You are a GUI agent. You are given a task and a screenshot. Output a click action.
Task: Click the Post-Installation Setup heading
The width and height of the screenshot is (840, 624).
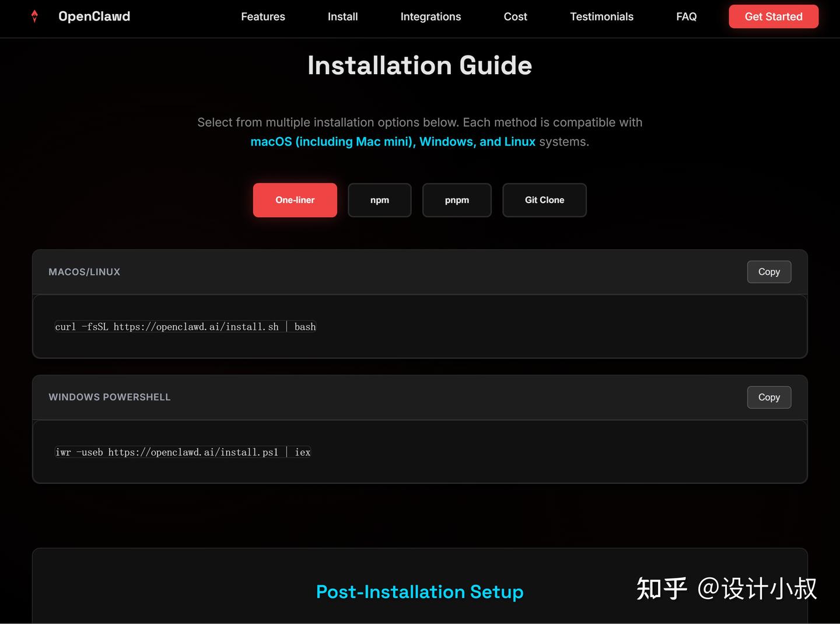[x=420, y=592]
